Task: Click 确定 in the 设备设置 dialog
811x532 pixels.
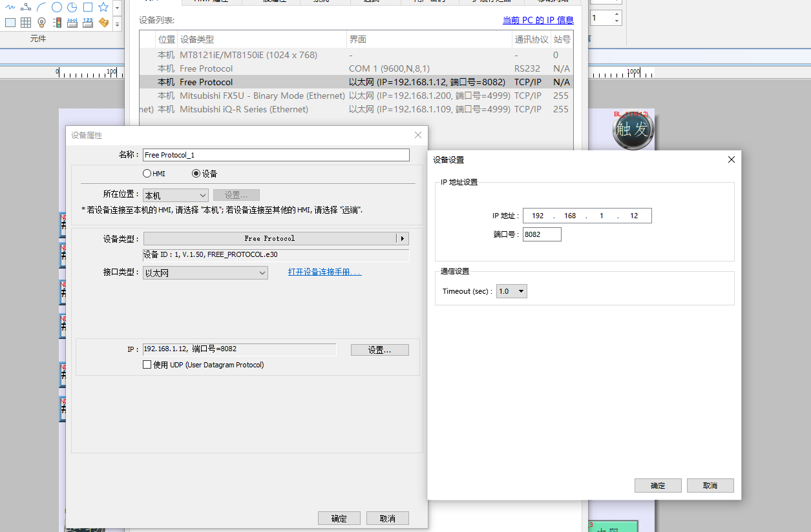Action: pyautogui.click(x=658, y=486)
